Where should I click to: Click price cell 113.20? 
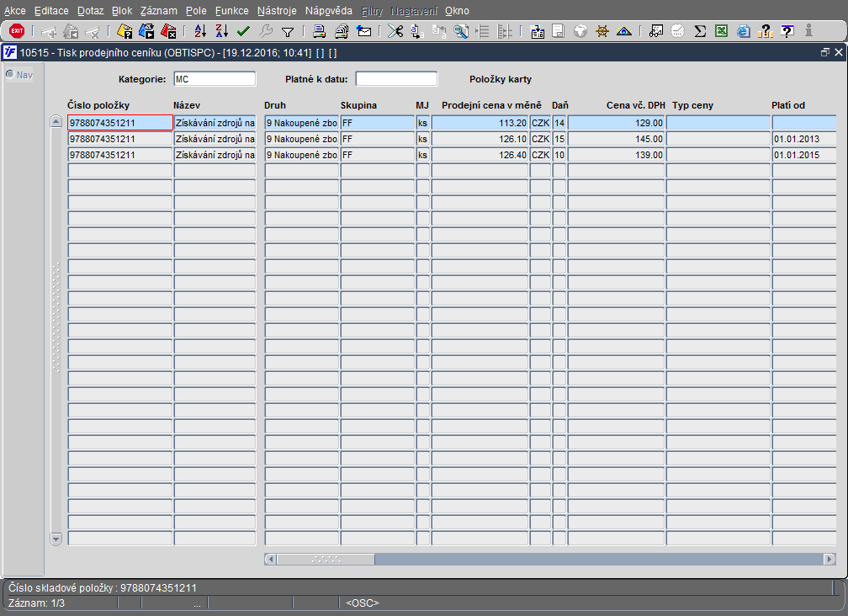click(x=480, y=123)
